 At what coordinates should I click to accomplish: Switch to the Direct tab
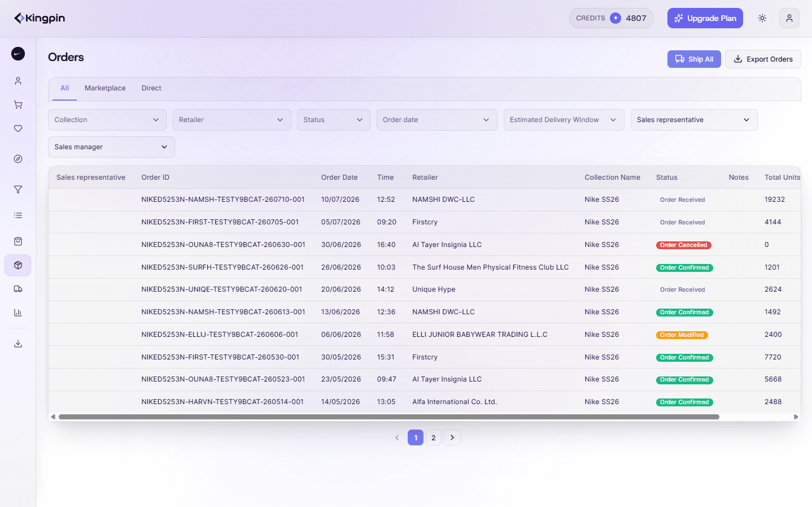pos(151,88)
